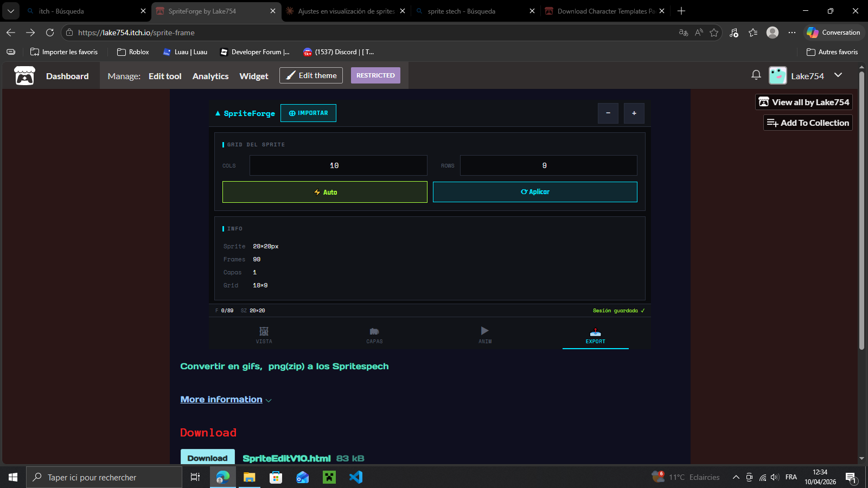Click the IMPORTAR button
The height and width of the screenshot is (488, 868).
[308, 113]
